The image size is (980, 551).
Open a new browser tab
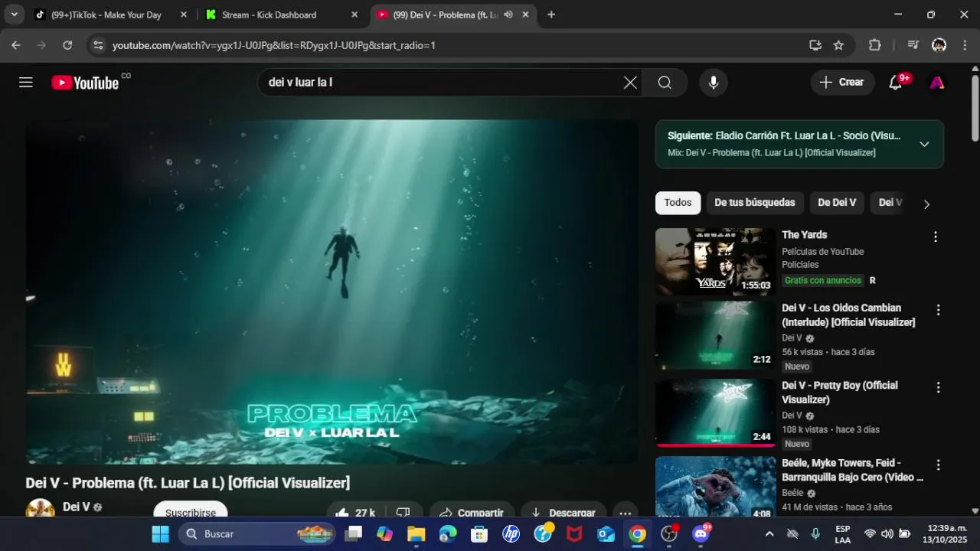[551, 15]
